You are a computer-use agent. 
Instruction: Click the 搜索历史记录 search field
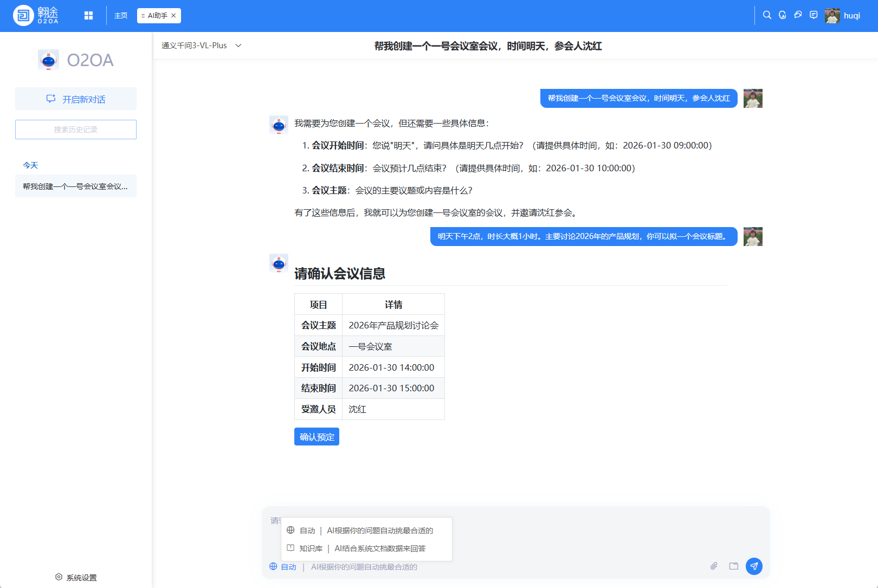(76, 130)
